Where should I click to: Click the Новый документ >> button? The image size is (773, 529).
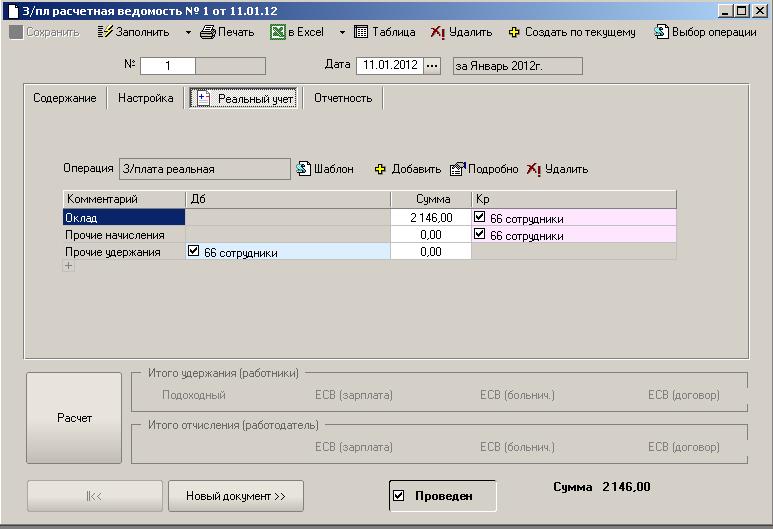pos(236,496)
